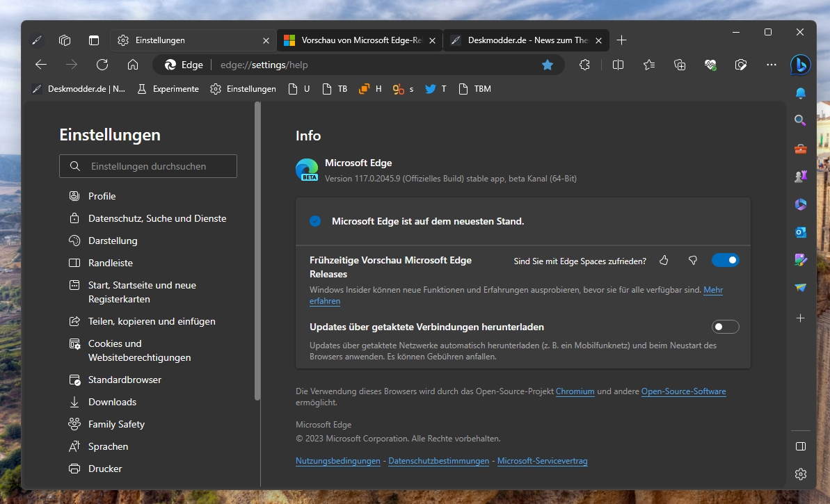Screen dimensions: 830x504
Task: Open Family Safety settings section
Action: [x=106, y=424]
